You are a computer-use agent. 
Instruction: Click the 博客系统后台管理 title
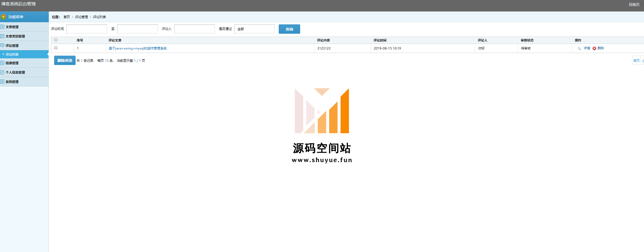(18, 4)
